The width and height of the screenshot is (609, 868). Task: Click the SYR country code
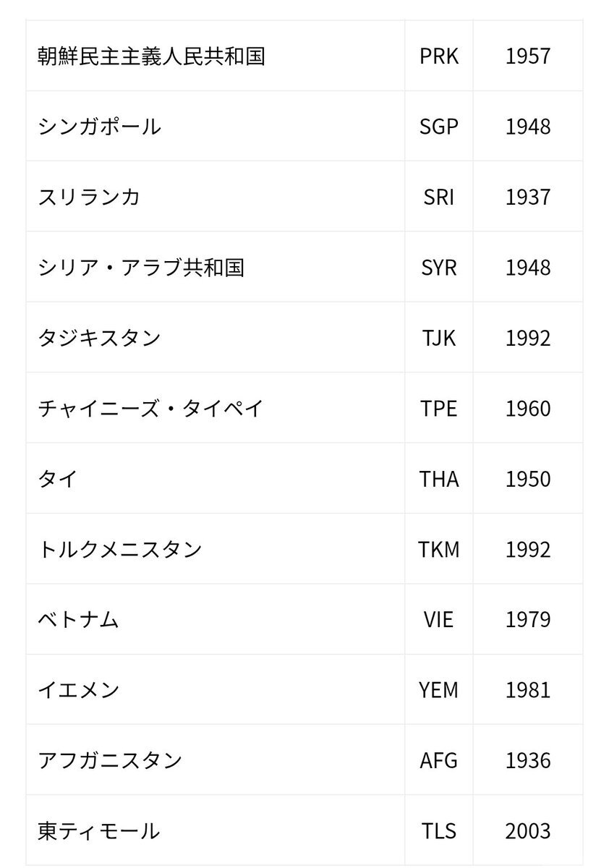439,268
